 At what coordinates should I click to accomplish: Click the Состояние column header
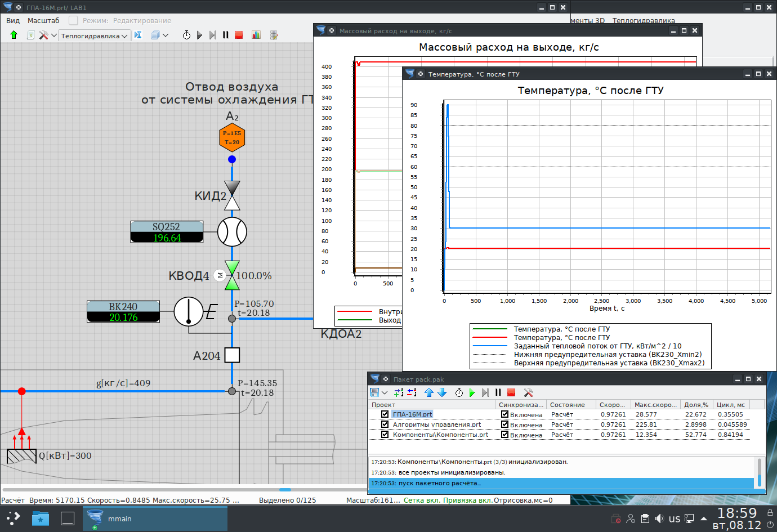click(567, 405)
